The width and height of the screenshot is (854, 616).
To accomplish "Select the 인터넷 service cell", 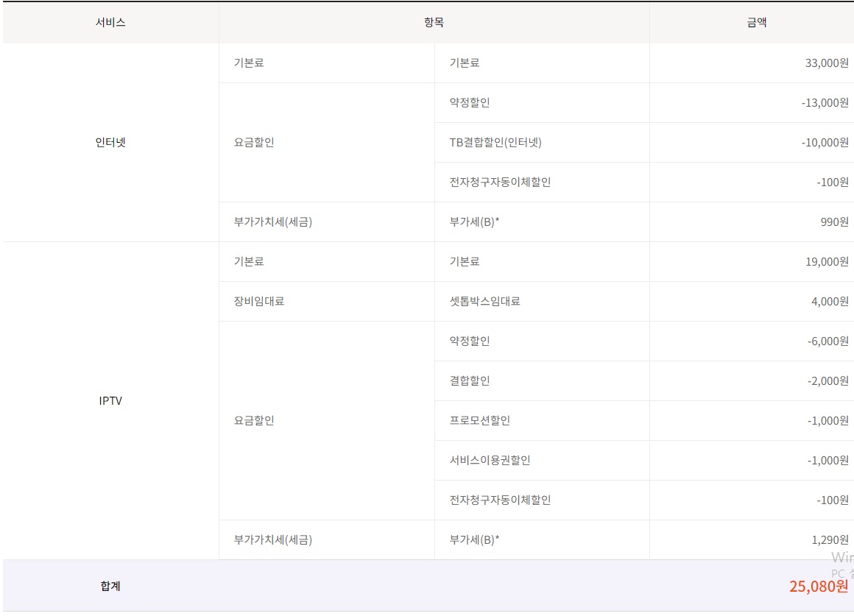I will pos(110,143).
